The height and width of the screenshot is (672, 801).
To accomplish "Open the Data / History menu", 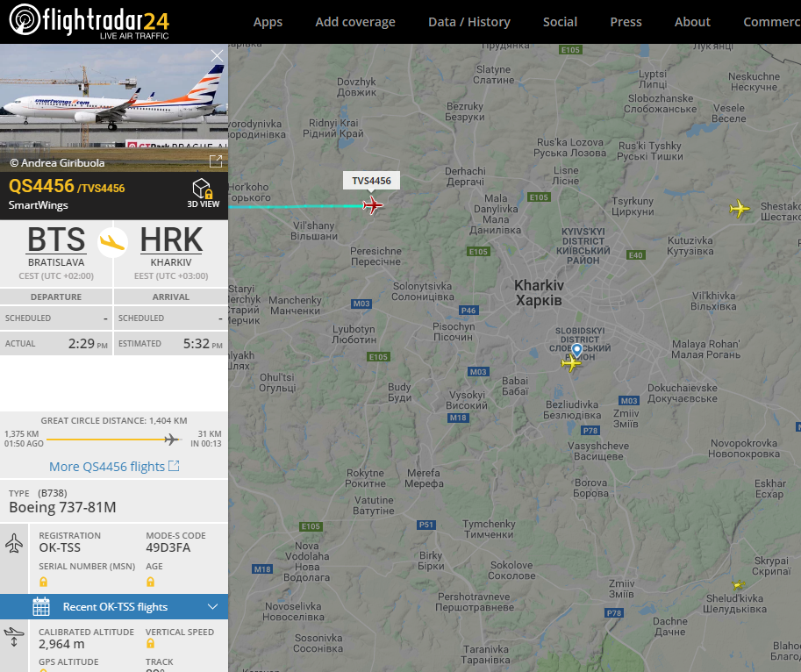I will [x=469, y=22].
